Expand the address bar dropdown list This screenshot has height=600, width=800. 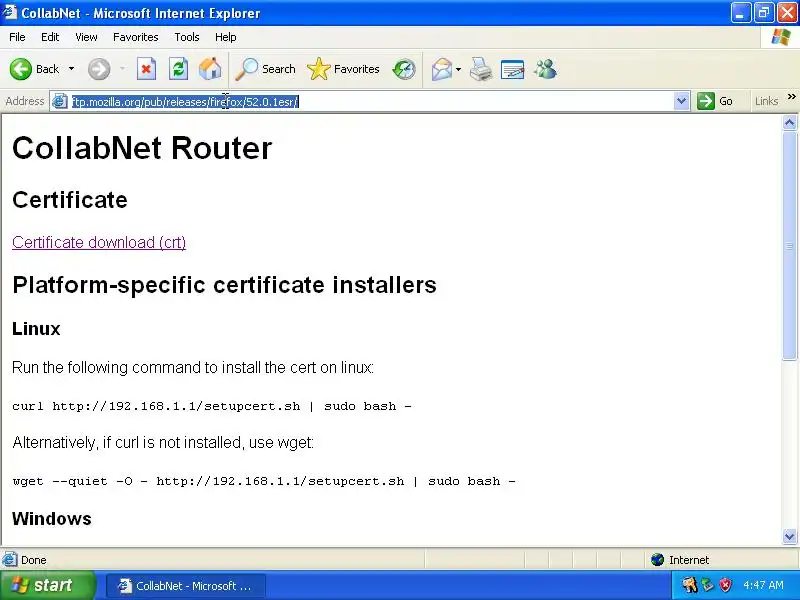[x=681, y=102]
